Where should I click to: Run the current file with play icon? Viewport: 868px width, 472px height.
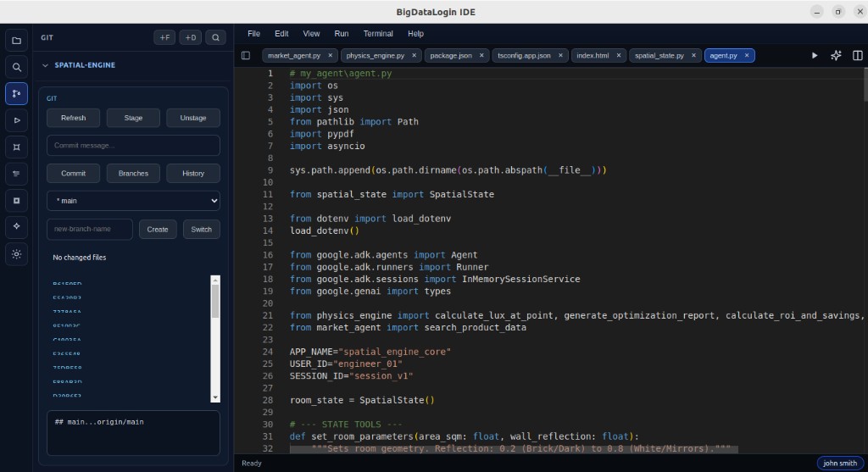click(x=815, y=55)
